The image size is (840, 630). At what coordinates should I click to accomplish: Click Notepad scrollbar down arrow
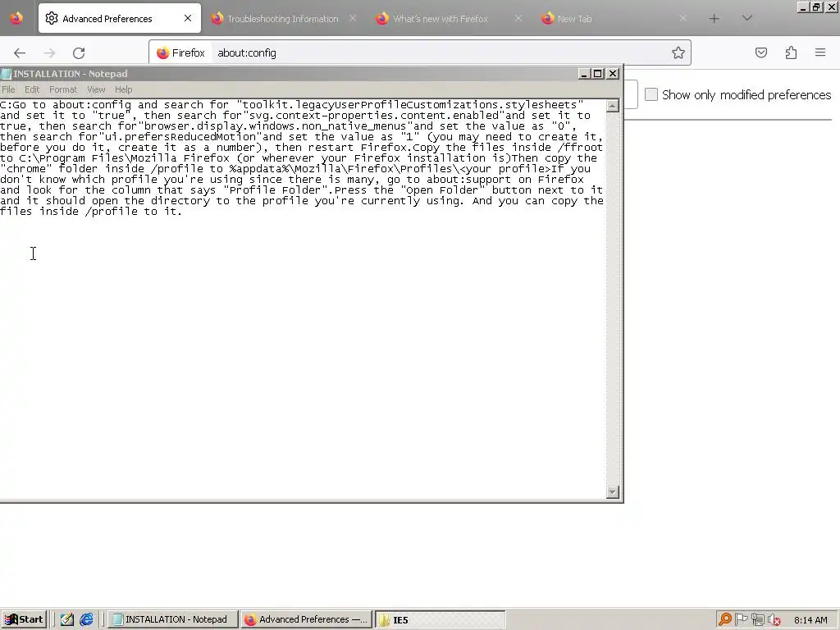[612, 492]
